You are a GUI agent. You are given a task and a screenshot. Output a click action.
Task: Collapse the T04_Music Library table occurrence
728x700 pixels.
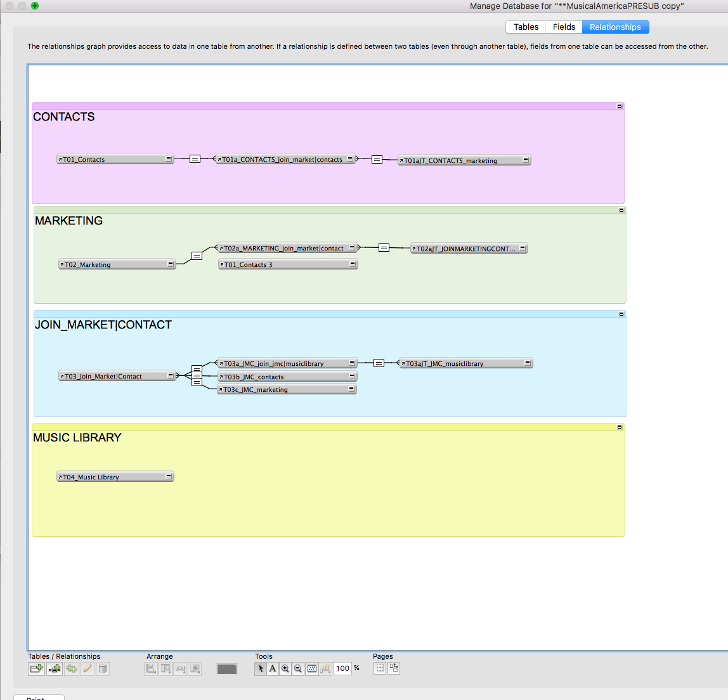pos(169,476)
